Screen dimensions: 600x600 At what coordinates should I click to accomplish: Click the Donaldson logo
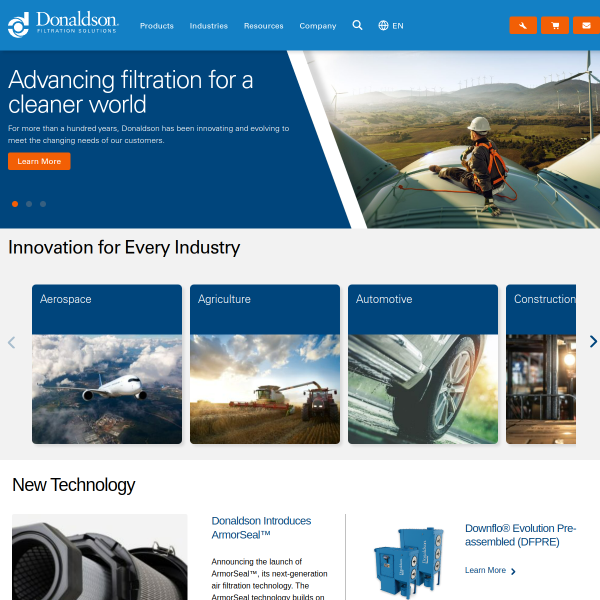pos(63,24)
